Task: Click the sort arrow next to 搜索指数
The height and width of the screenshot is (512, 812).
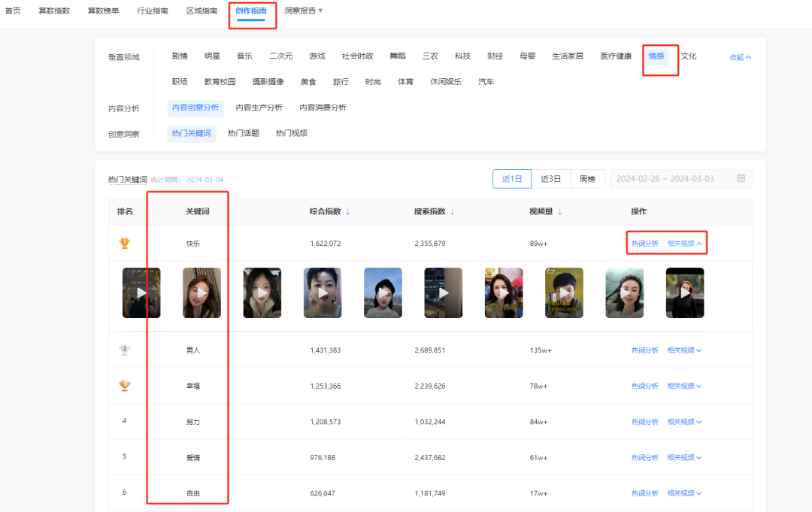Action: [452, 211]
